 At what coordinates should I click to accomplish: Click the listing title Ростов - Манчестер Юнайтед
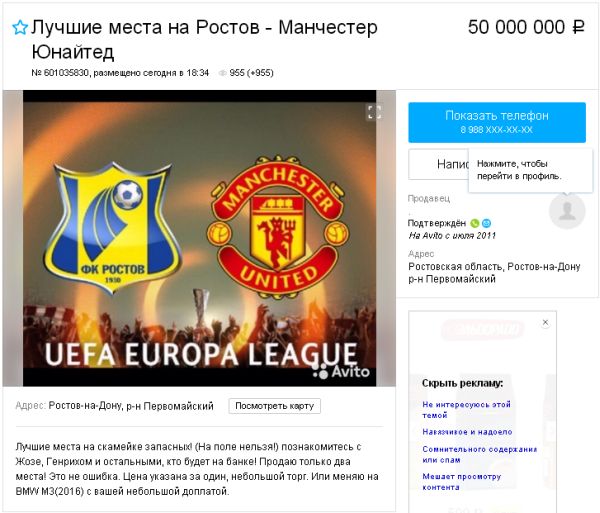pos(204,39)
